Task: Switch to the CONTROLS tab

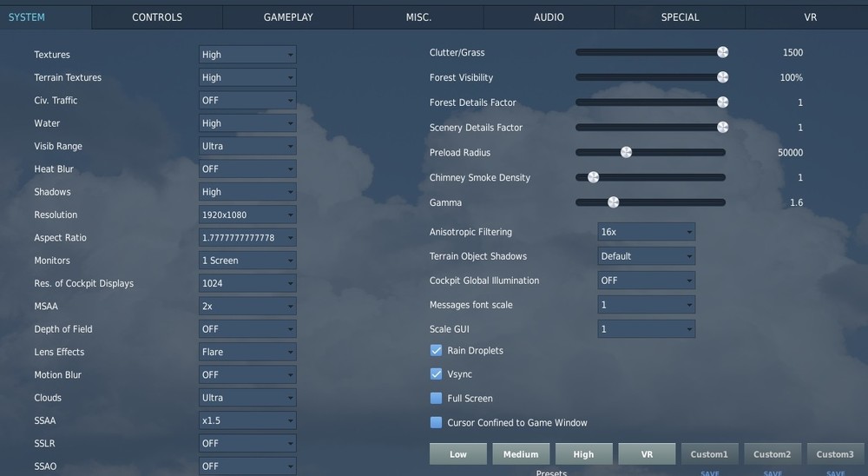Action: (x=157, y=17)
